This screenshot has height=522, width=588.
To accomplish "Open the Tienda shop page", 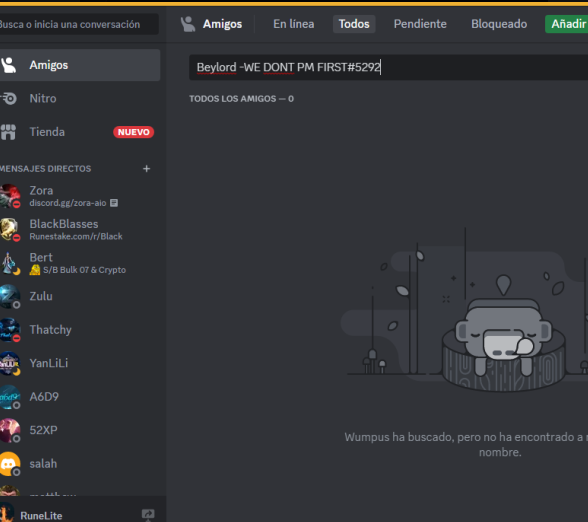I will click(80, 132).
